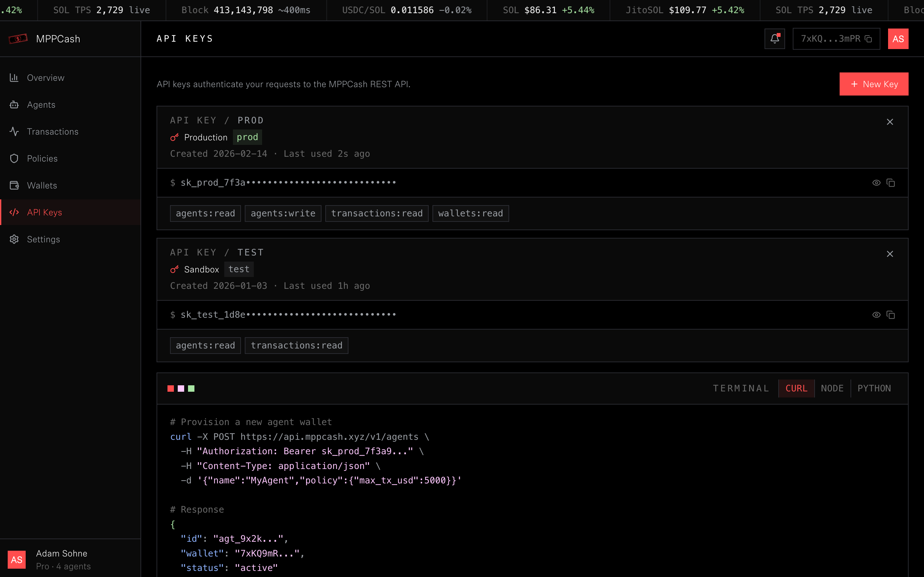Copy the production API key

[891, 183]
